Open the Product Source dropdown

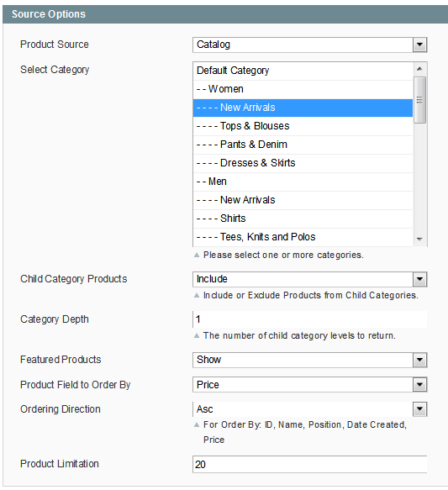tap(309, 45)
